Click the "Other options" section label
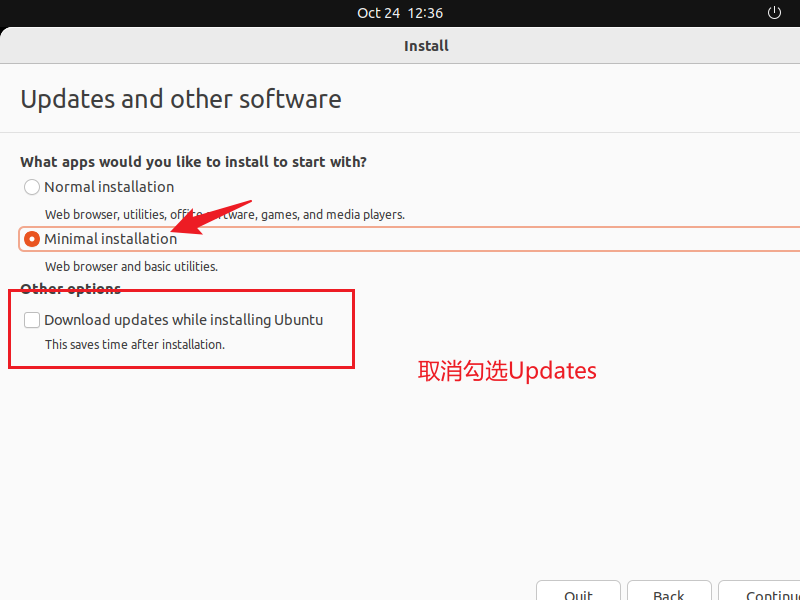 point(70,289)
